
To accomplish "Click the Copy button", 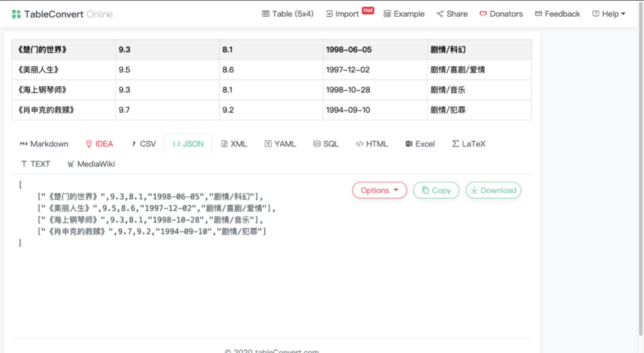I will click(x=436, y=190).
